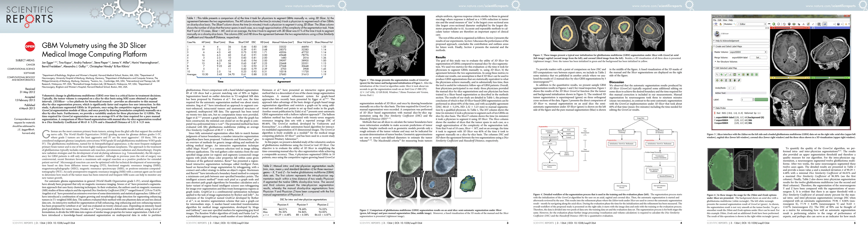Click the Set... merge volume button

click(x=758, y=58)
